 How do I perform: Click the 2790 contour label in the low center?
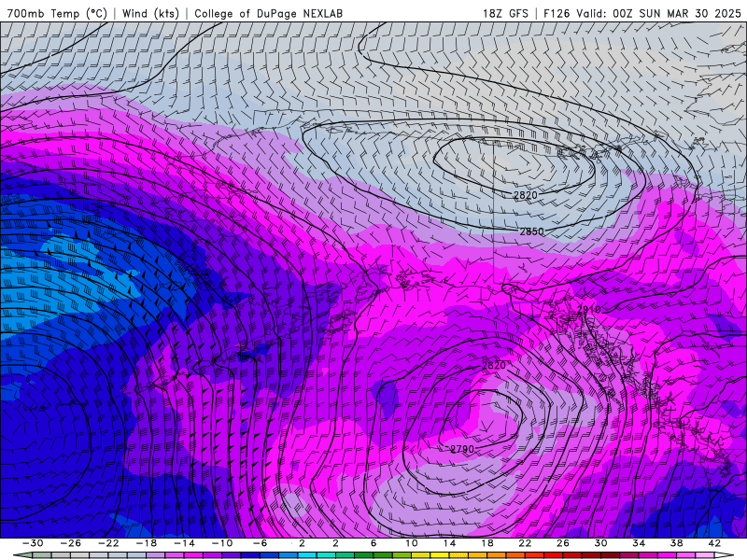462,449
